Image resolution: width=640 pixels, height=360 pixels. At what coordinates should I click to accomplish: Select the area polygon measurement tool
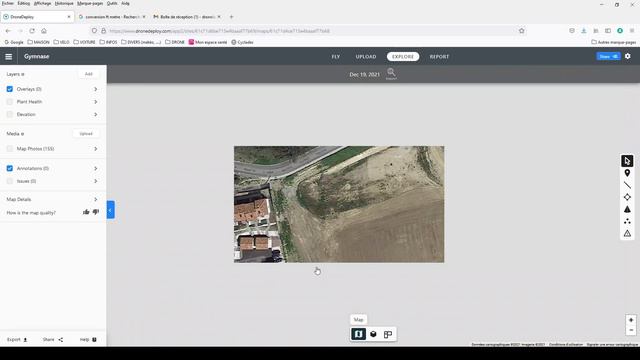pyautogui.click(x=627, y=197)
